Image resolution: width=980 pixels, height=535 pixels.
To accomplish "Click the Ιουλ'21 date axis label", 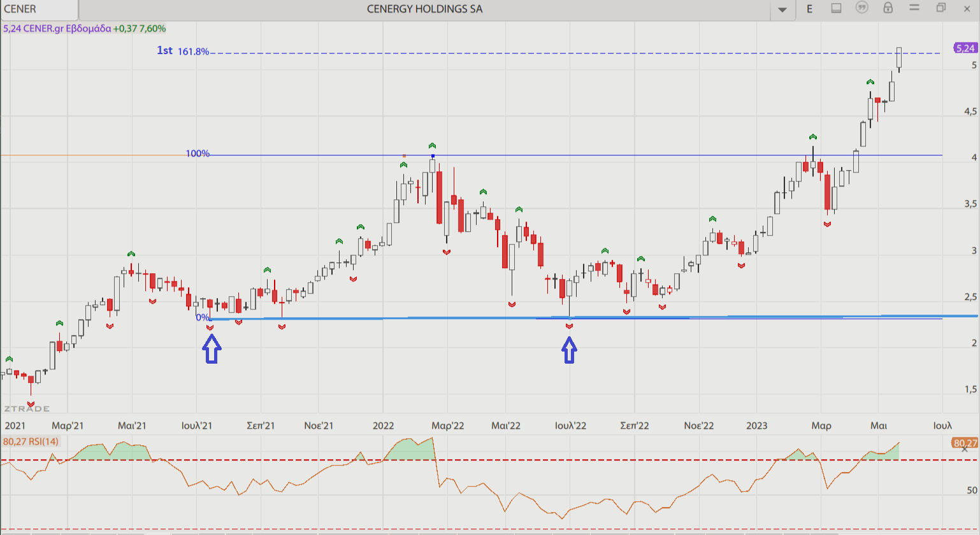I will [197, 425].
